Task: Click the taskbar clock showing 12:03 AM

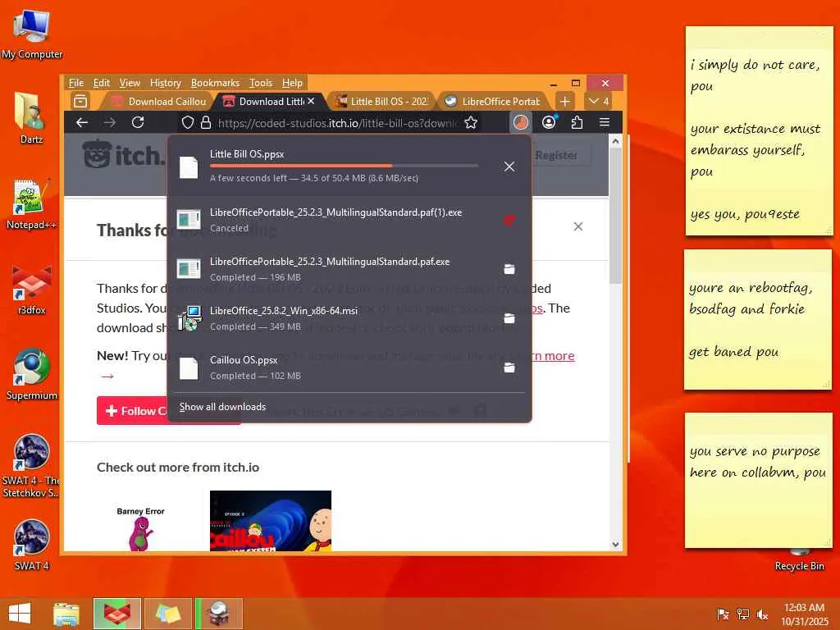Action: point(804,614)
